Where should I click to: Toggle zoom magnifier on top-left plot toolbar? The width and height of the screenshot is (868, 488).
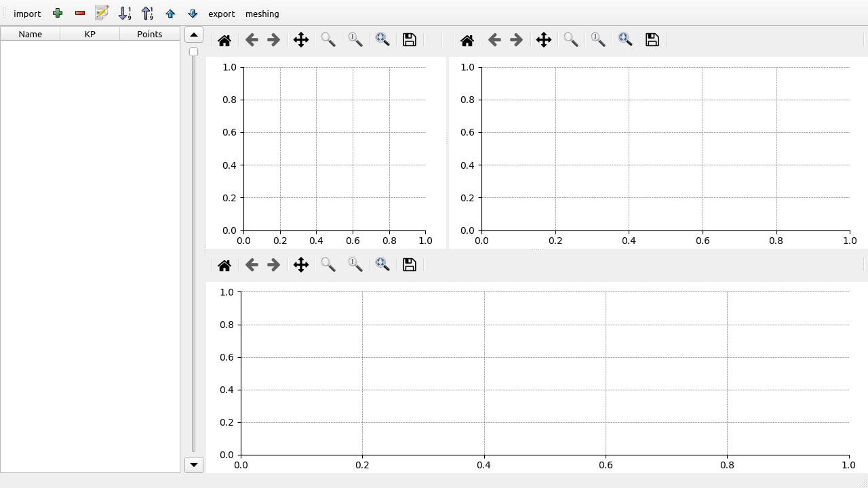[328, 40]
